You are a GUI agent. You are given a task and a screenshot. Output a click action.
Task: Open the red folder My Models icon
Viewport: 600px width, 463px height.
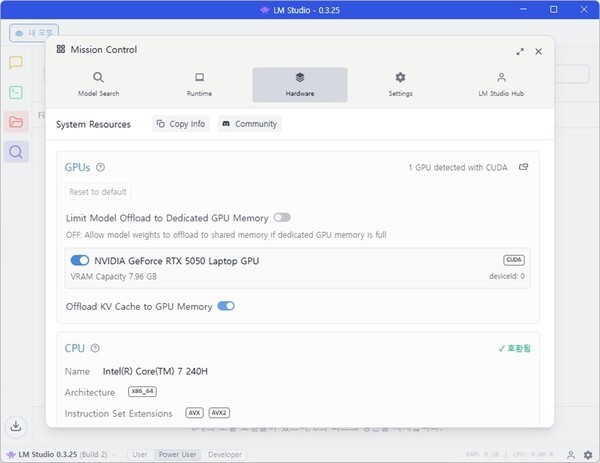(16, 122)
